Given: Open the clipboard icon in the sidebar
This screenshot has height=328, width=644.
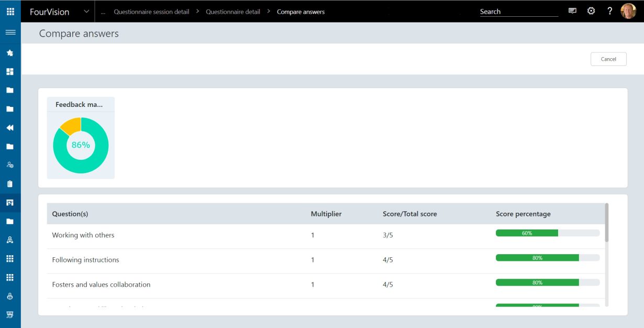Looking at the screenshot, I should pyautogui.click(x=10, y=184).
